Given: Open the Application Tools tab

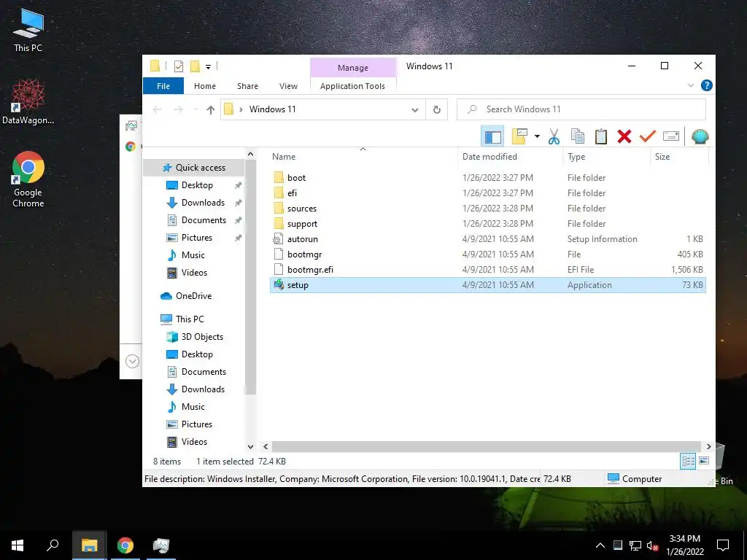Looking at the screenshot, I should click(352, 86).
